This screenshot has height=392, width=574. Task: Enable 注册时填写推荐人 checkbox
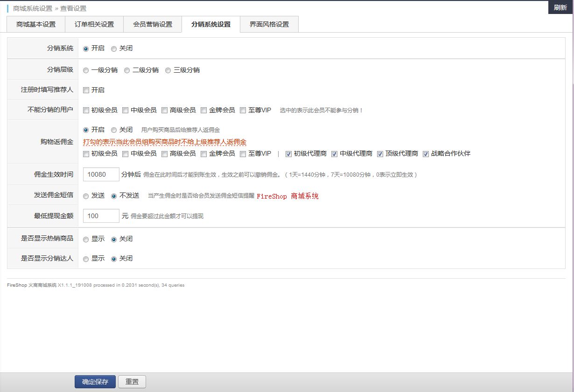click(x=86, y=90)
